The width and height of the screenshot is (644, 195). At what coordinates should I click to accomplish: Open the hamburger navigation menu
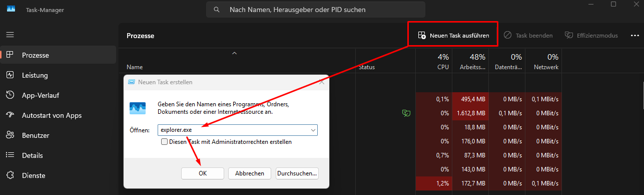tap(10, 35)
